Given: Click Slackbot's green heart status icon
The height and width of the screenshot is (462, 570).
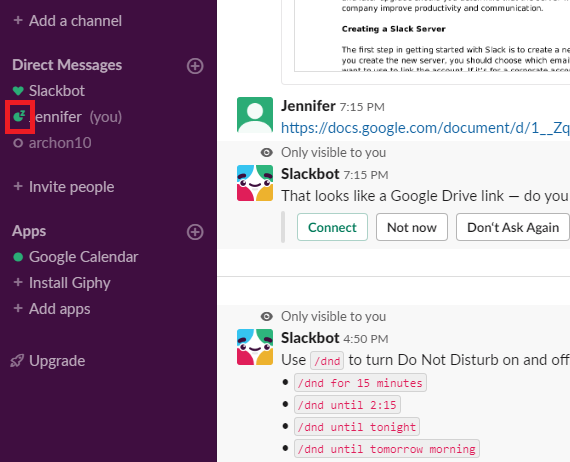Looking at the screenshot, I should [18, 91].
